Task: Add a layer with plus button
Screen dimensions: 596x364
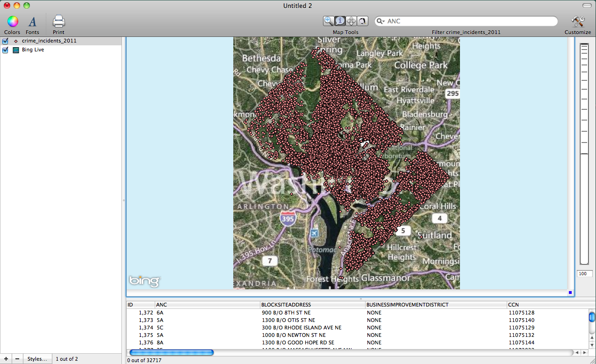Action: 6,359
